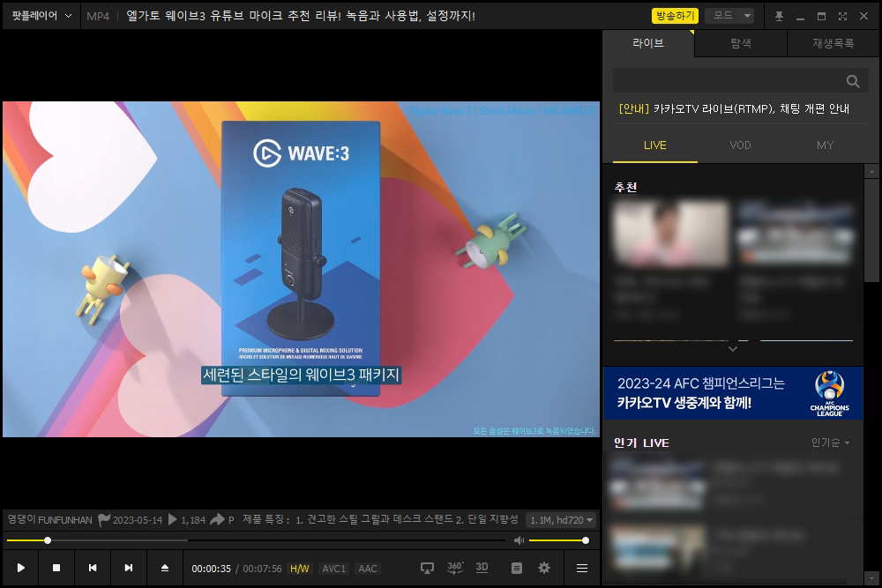Open the second recommended thumbnail
The width and height of the screenshot is (882, 588).
coord(796,234)
